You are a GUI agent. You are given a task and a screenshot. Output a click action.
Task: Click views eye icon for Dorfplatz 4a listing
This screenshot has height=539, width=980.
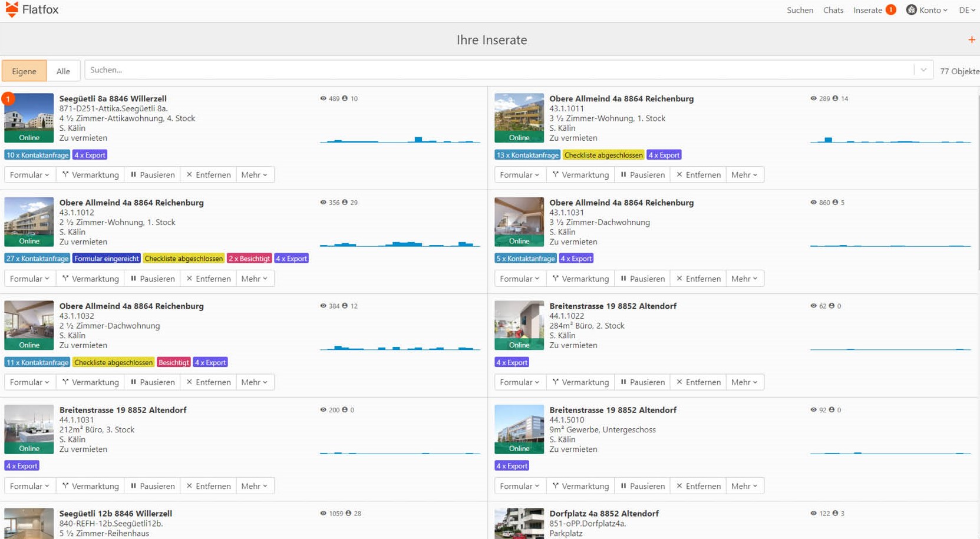coord(813,513)
